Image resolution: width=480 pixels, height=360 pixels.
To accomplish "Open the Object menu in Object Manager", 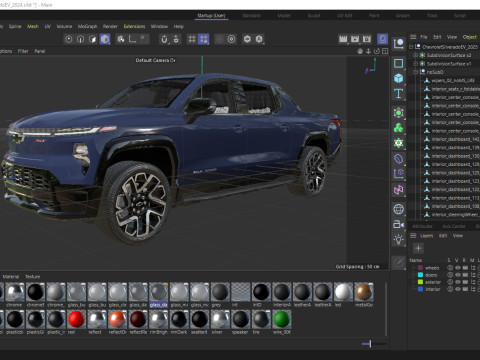I will [x=469, y=37].
